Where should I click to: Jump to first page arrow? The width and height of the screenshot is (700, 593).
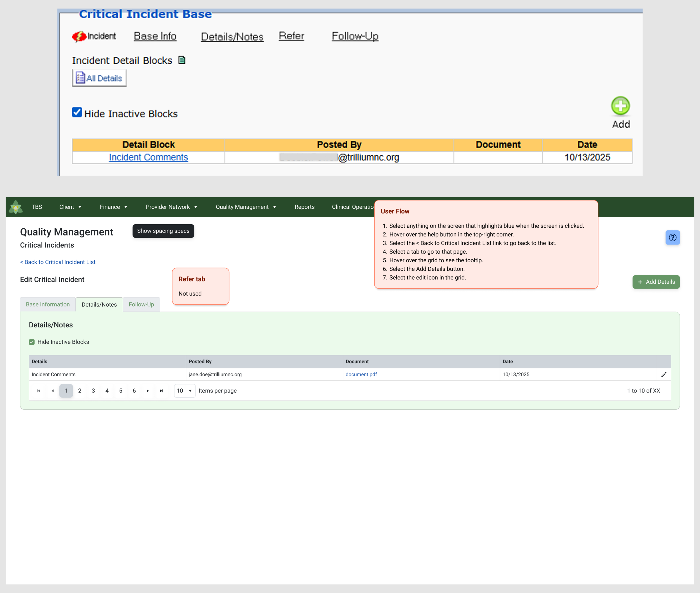tap(39, 391)
